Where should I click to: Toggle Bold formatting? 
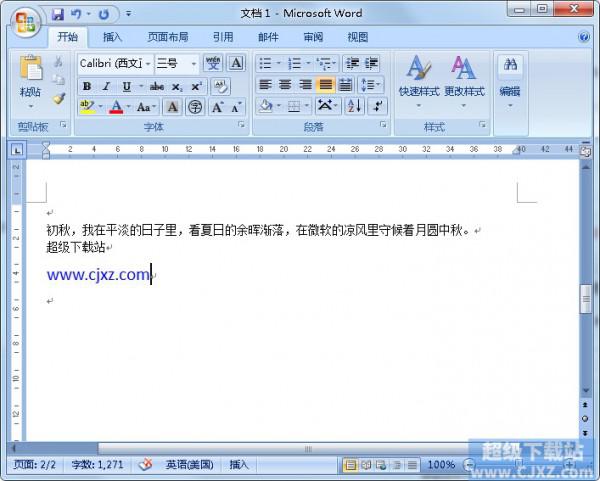[x=87, y=86]
